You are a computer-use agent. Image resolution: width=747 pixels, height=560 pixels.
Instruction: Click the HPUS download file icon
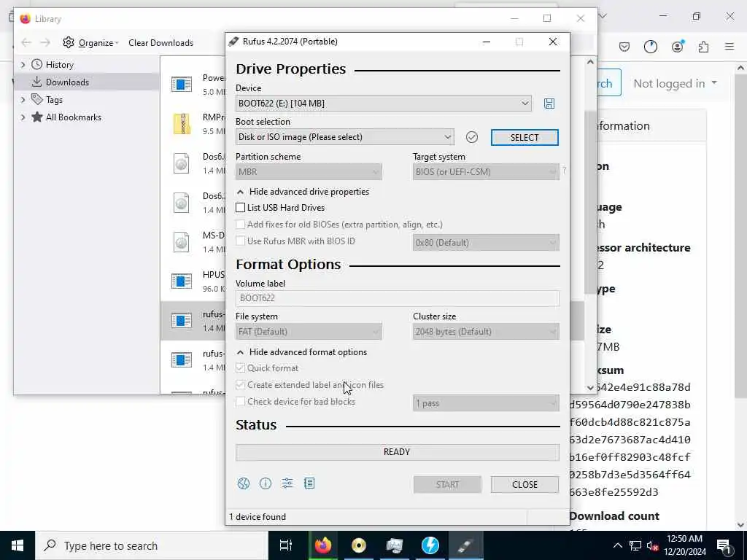coord(182,281)
